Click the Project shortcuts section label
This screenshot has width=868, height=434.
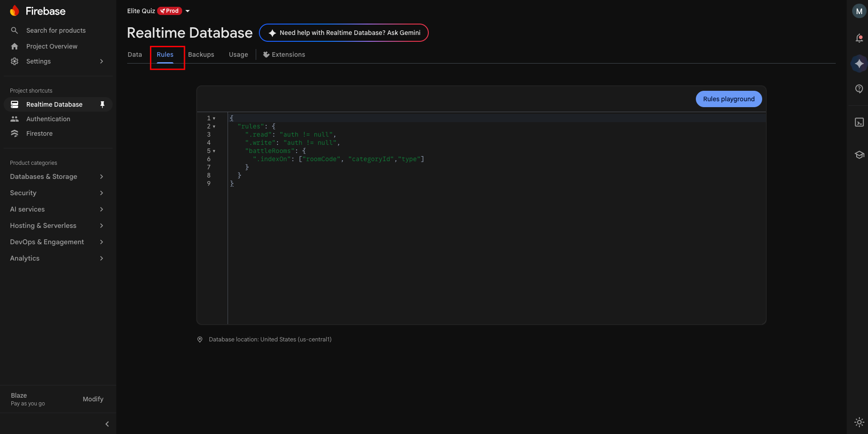31,91
